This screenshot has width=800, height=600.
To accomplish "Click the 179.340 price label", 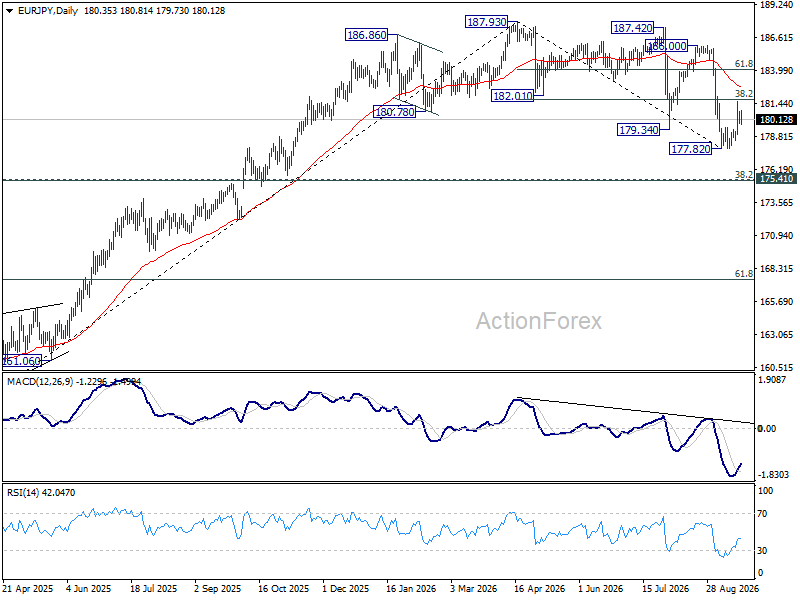I will (x=638, y=130).
